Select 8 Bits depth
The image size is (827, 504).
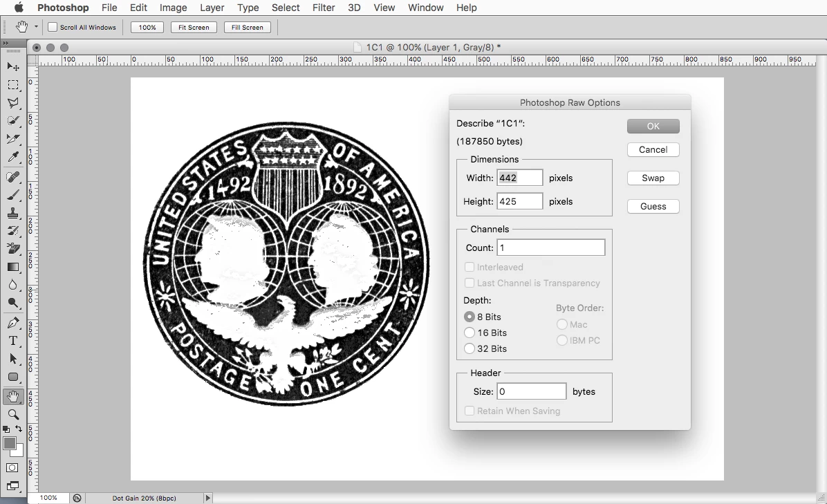pos(470,317)
